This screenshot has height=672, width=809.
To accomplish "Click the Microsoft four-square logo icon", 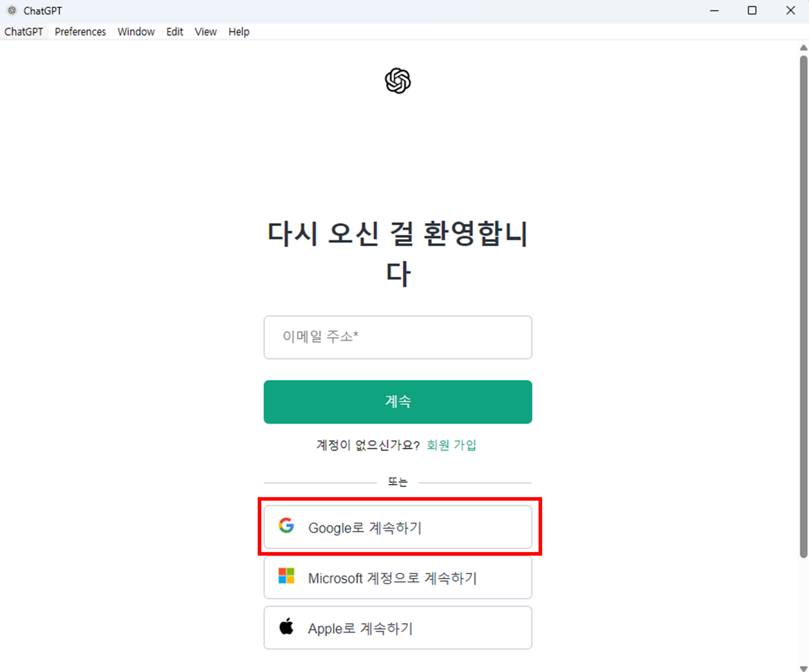I will pos(286,576).
